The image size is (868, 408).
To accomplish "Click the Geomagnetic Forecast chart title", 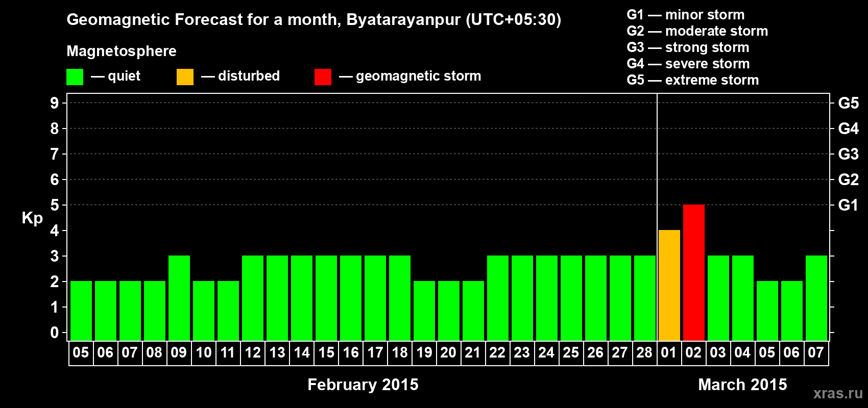I will 314,20.
